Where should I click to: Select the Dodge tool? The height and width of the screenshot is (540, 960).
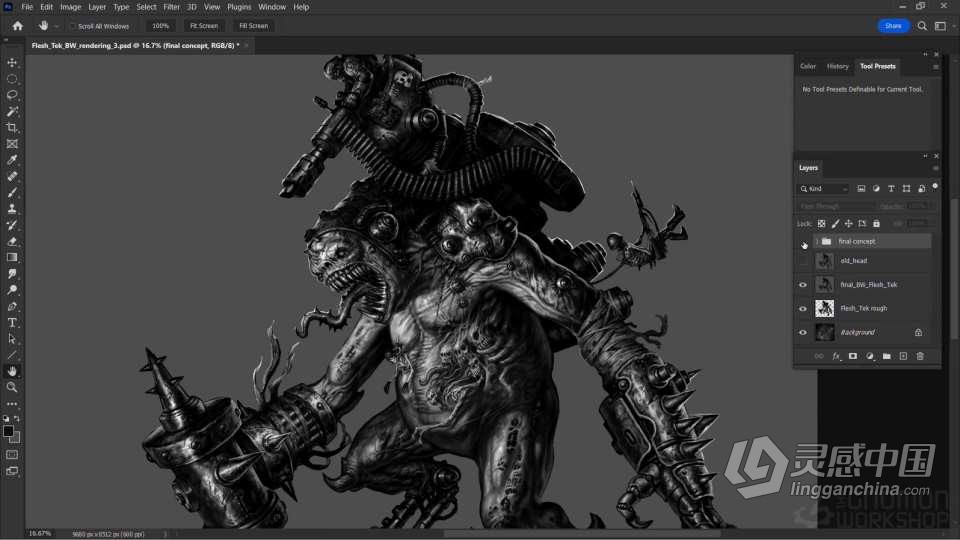(x=12, y=290)
